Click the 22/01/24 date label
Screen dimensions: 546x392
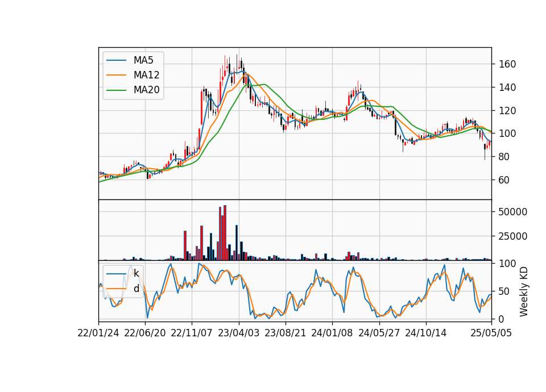click(98, 333)
